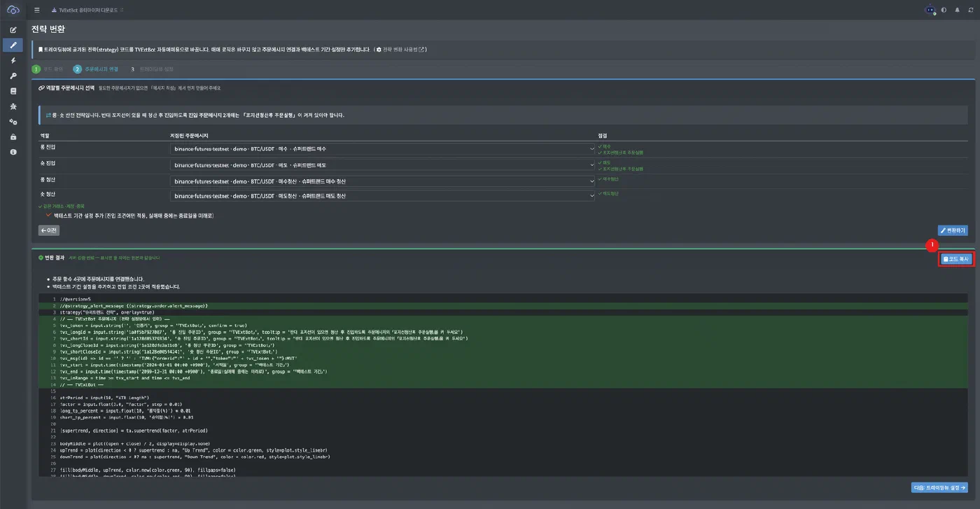980x509 pixels.
Task: Click the 변환하기 convert button
Action: (x=953, y=230)
